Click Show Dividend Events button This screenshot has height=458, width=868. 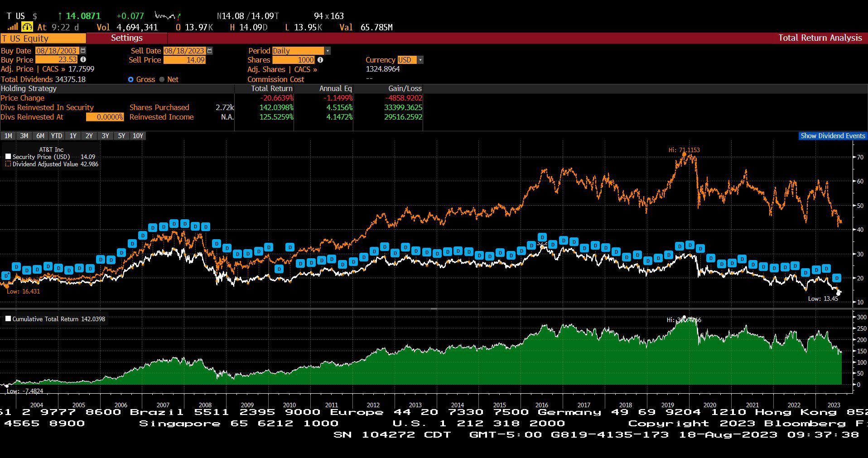tap(833, 136)
